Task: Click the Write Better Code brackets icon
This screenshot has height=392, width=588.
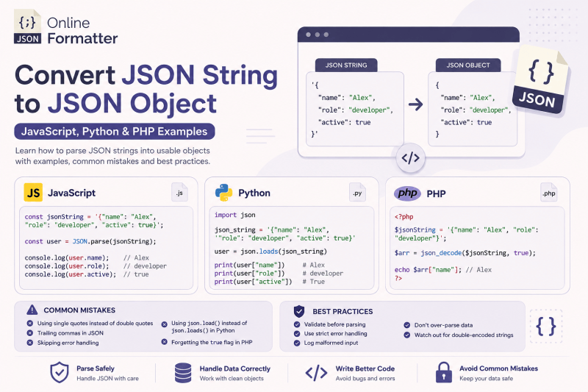Action: [x=316, y=373]
